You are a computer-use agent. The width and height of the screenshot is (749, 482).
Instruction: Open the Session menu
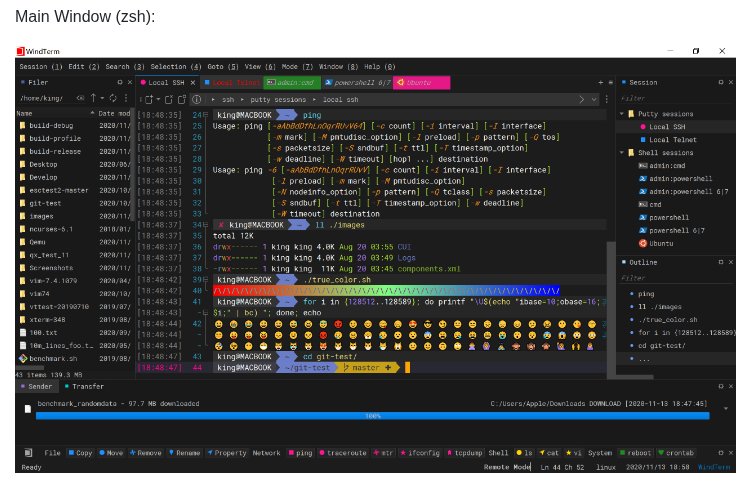click(x=41, y=67)
